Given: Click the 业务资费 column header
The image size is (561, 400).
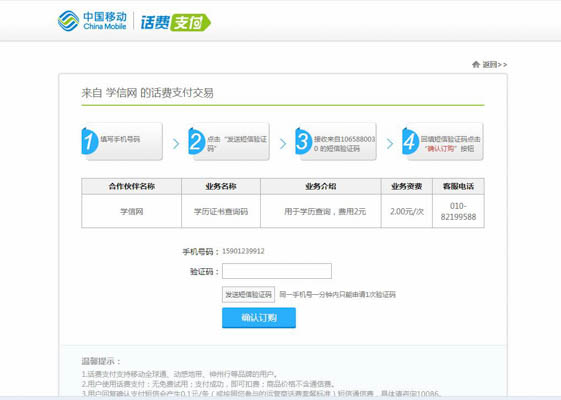Looking at the screenshot, I should pyautogui.click(x=407, y=186).
